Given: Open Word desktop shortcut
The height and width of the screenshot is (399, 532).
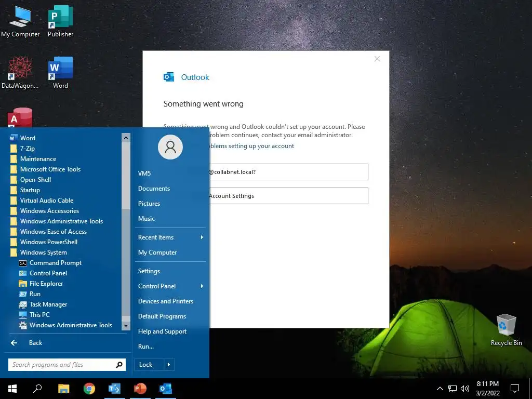Looking at the screenshot, I should [60, 73].
